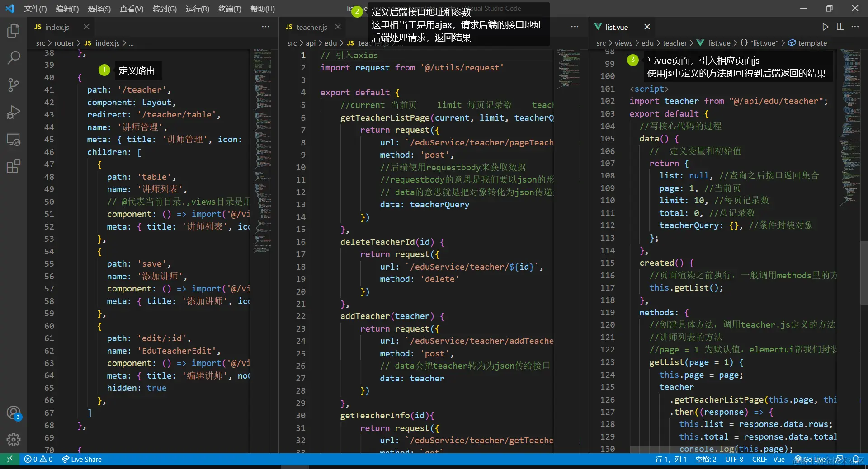Open more actions for list.vue editor group
The width and height of the screenshot is (868, 469).
[855, 27]
